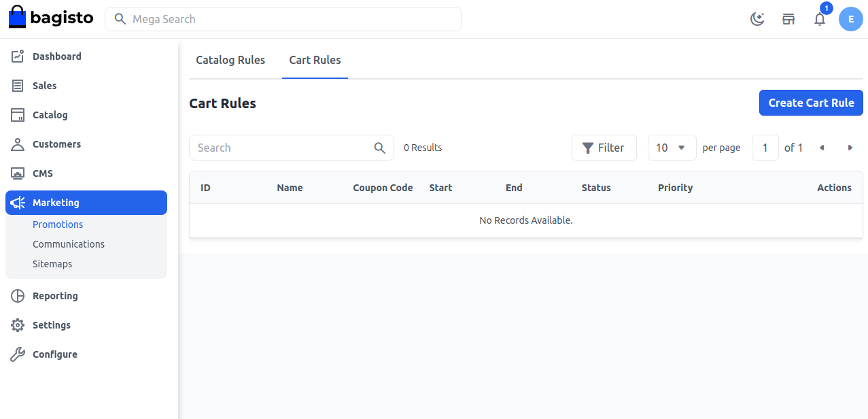The image size is (868, 419).
Task: Open CMS using its image icon
Action: click(x=18, y=173)
